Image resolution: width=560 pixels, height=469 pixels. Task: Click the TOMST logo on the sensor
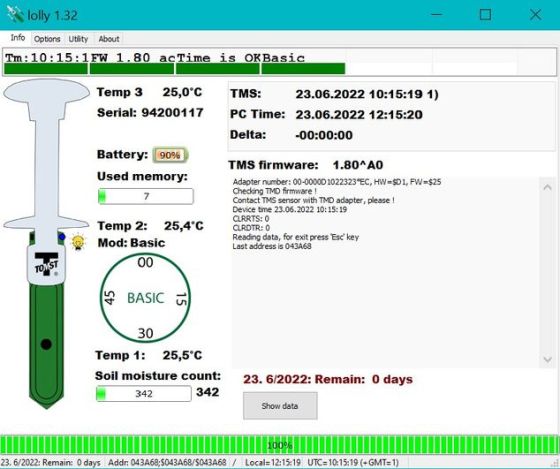click(46, 264)
